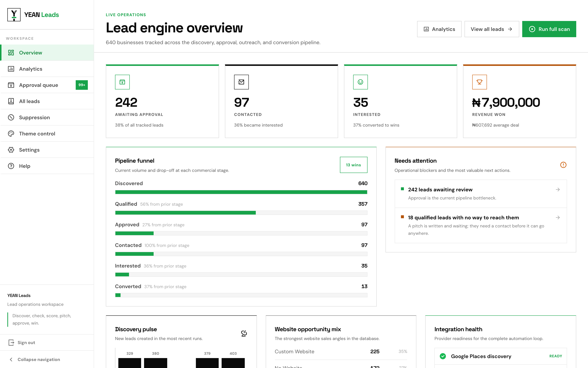The width and height of the screenshot is (588, 368).
Task: Click the Analytics button in header
Action: coord(439,29)
